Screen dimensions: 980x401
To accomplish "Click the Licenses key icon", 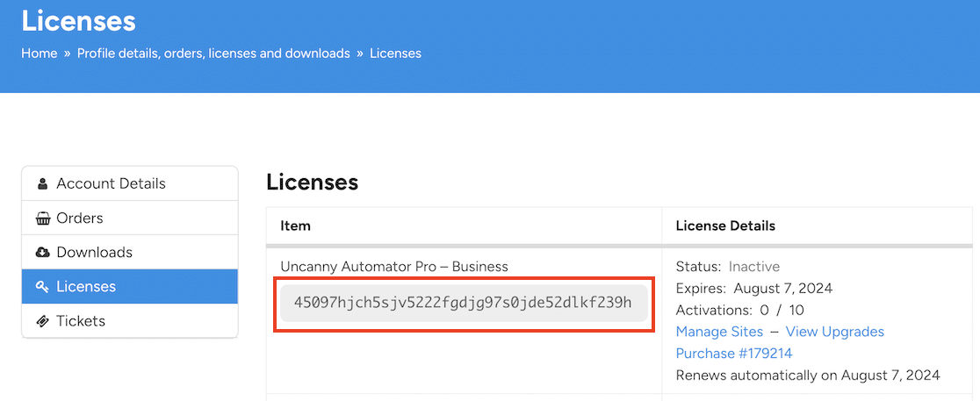I will coord(42,287).
